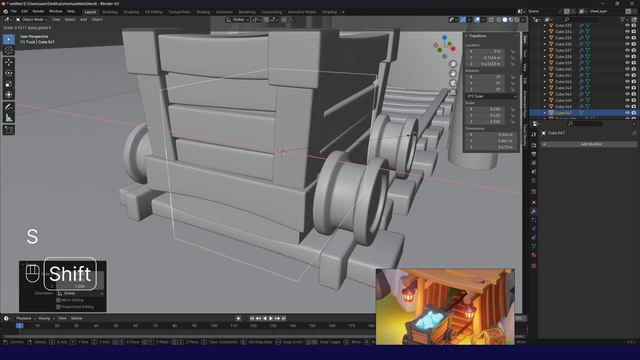This screenshot has height=360, width=640.
Task: Open the Object properties tab icon
Action: 534,202
